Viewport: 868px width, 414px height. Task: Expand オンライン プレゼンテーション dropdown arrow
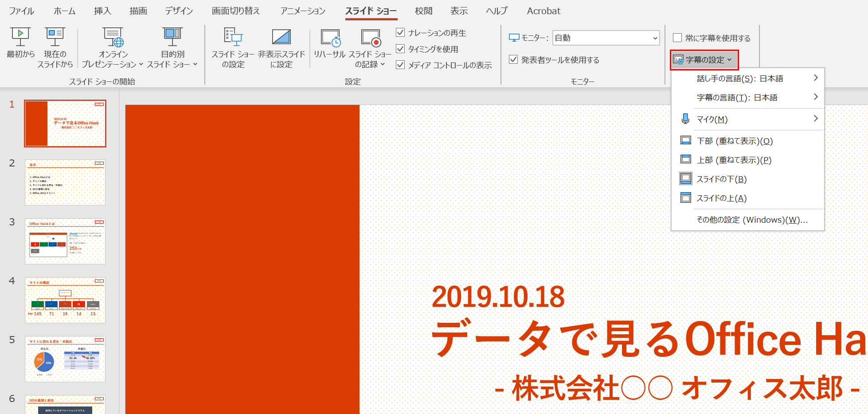click(x=141, y=64)
